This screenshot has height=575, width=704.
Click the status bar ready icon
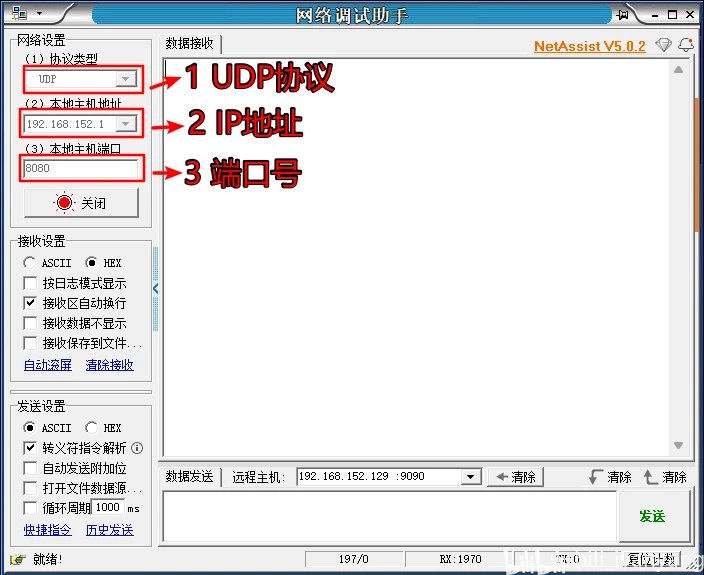point(18,559)
